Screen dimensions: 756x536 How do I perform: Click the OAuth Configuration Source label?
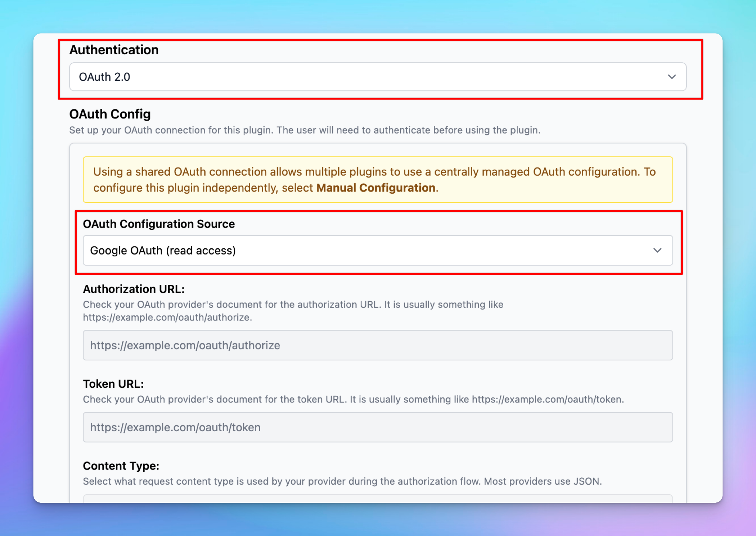click(159, 224)
